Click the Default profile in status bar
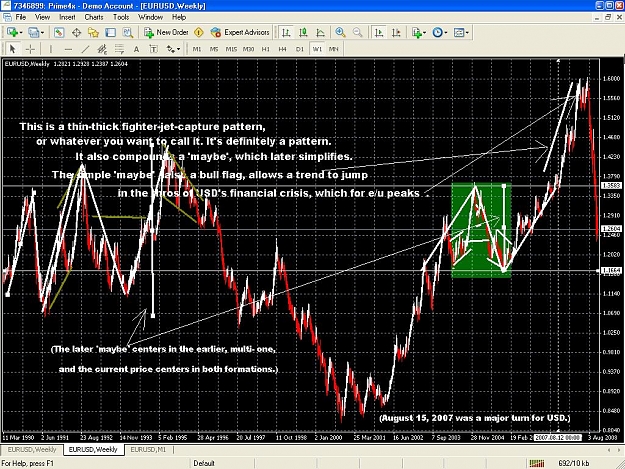 pyautogui.click(x=204, y=463)
